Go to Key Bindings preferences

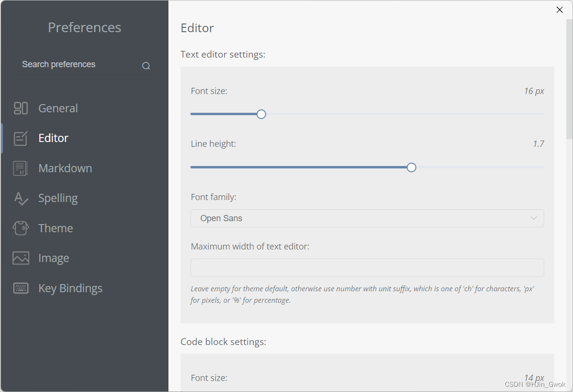pyautogui.click(x=71, y=288)
